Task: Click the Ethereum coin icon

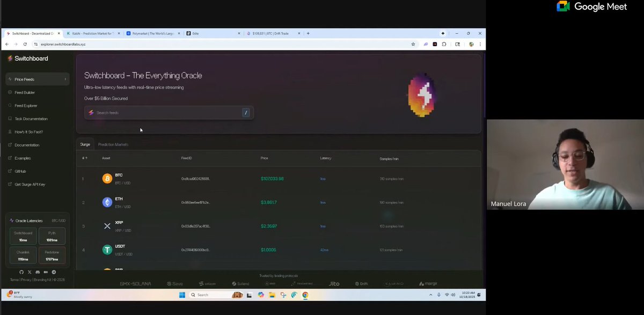Action: (107, 202)
